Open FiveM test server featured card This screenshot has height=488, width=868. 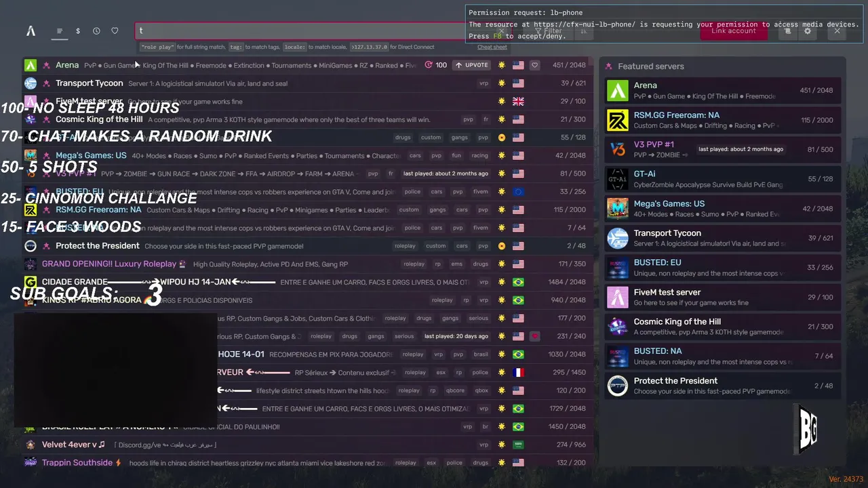click(723, 297)
